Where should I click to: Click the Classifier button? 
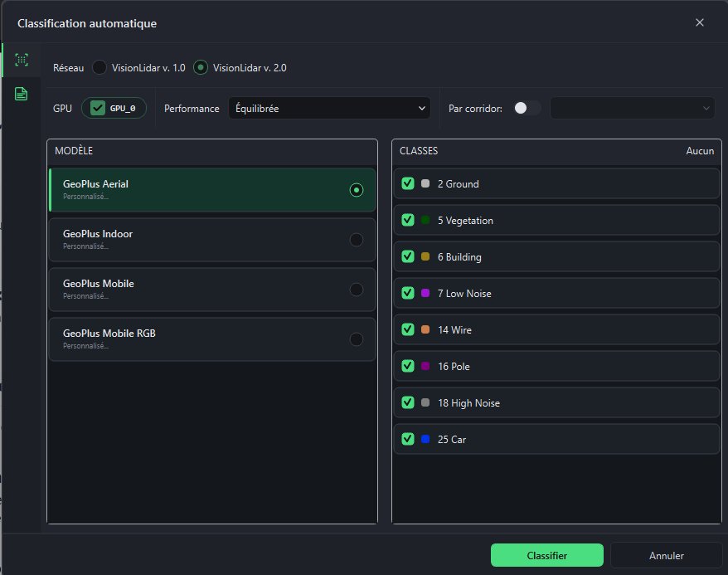[x=547, y=555]
